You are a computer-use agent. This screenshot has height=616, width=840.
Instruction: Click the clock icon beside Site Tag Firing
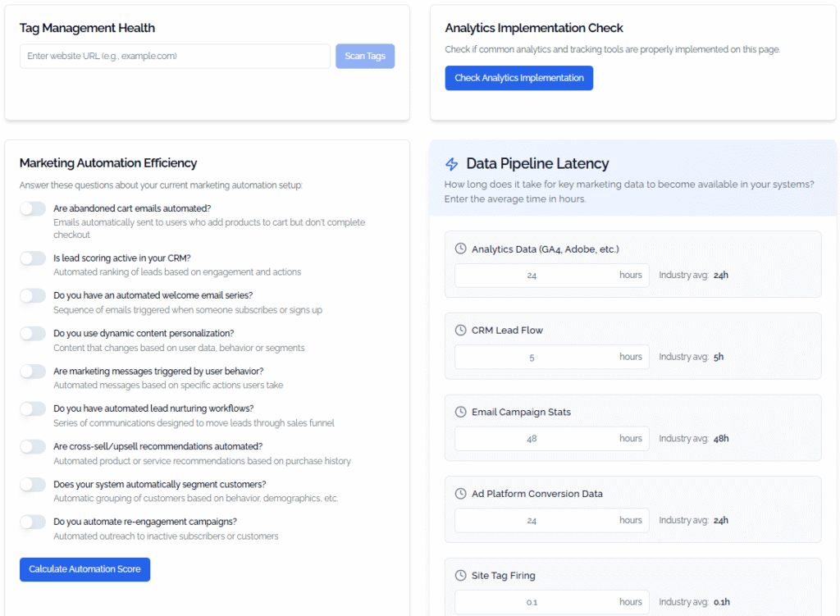tap(460, 575)
